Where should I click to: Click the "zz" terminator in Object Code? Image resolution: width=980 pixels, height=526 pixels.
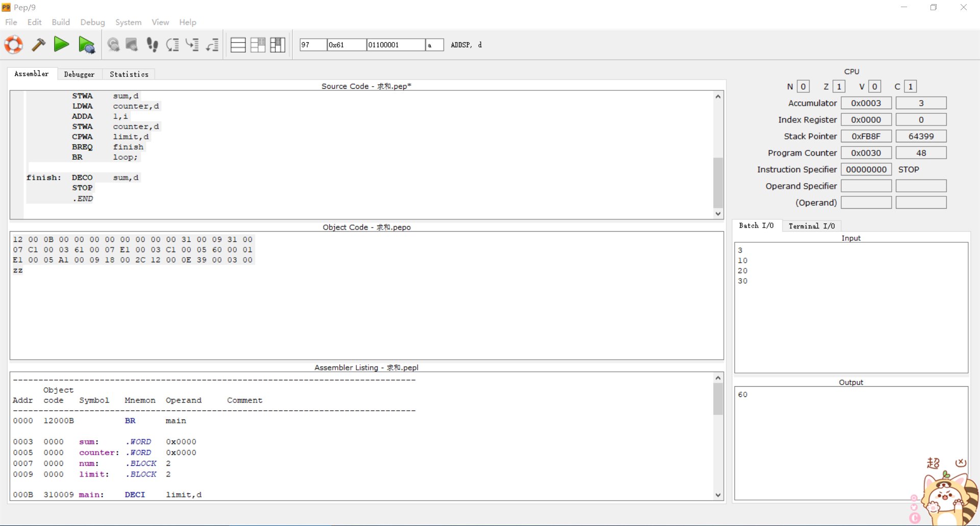coord(18,270)
